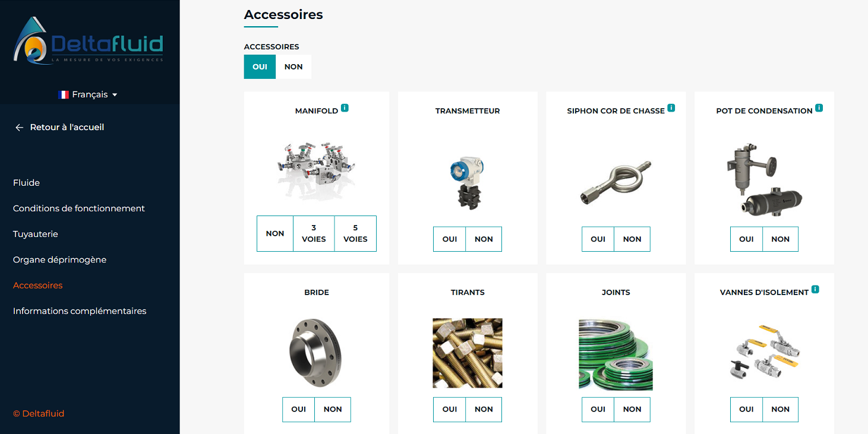This screenshot has width=868, height=434.
Task: Open Informations complémentaires section
Action: 80,311
